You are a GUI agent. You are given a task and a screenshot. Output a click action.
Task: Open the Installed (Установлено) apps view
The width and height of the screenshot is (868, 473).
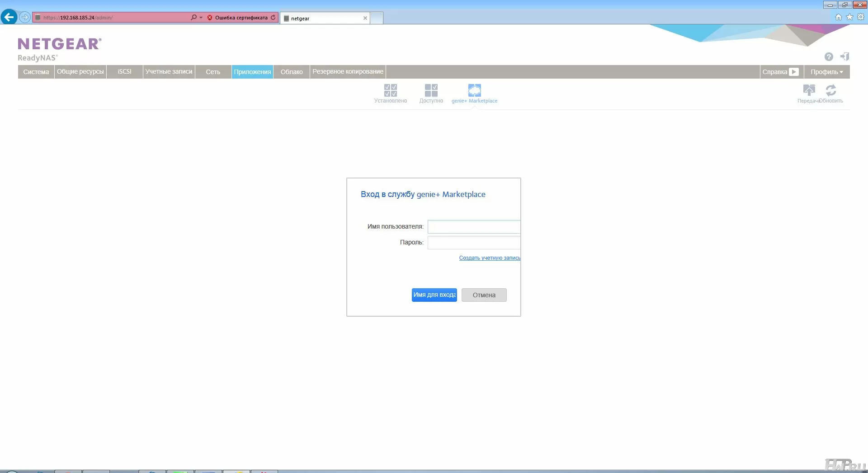391,94
